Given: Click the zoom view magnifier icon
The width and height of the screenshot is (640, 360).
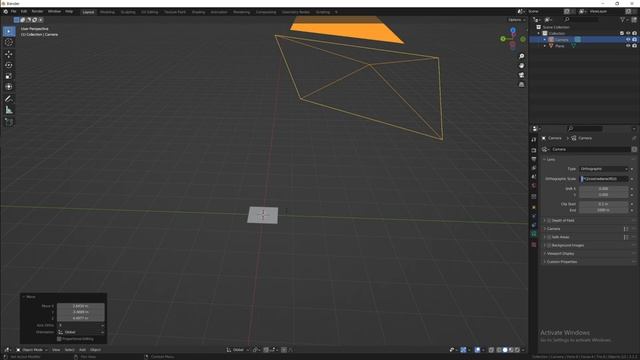Looking at the screenshot, I should coord(521,56).
